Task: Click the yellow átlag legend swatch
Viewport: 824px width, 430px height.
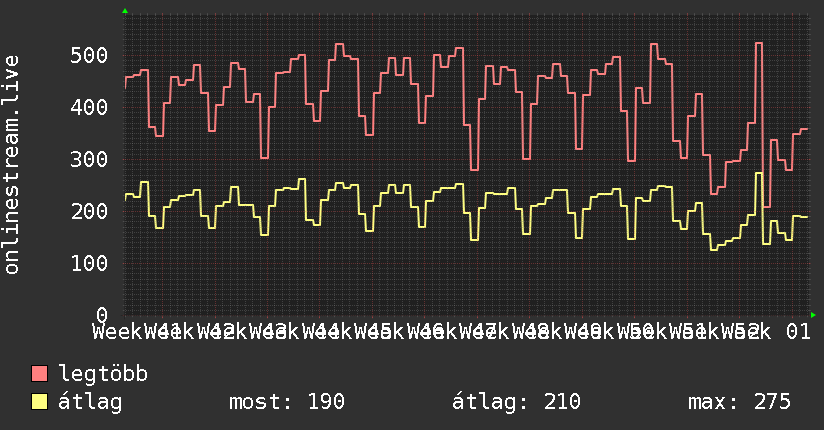Action: (39, 402)
